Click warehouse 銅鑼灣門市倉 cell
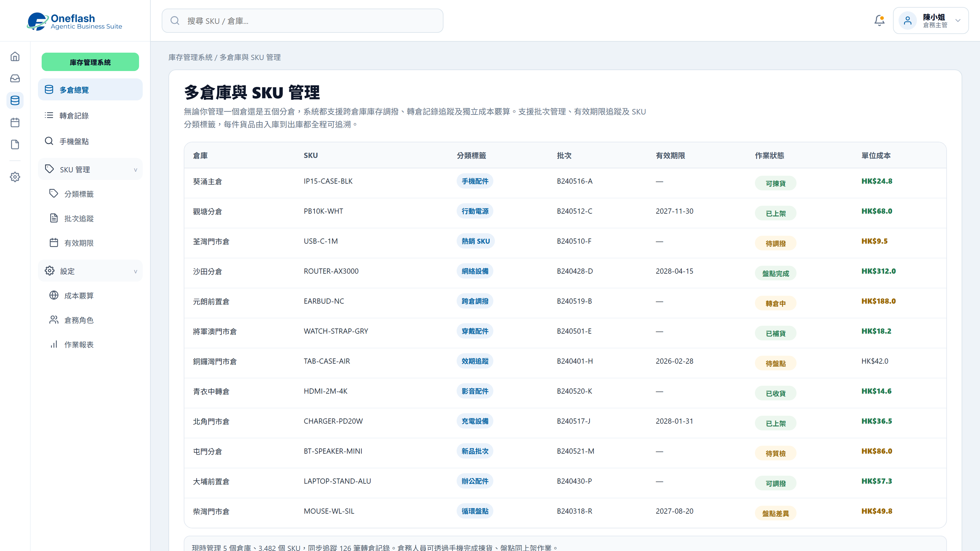 click(x=215, y=361)
